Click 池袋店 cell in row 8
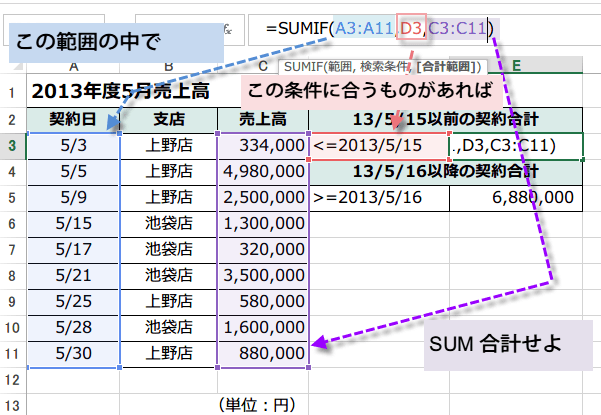The height and width of the screenshot is (415, 601). click(169, 276)
